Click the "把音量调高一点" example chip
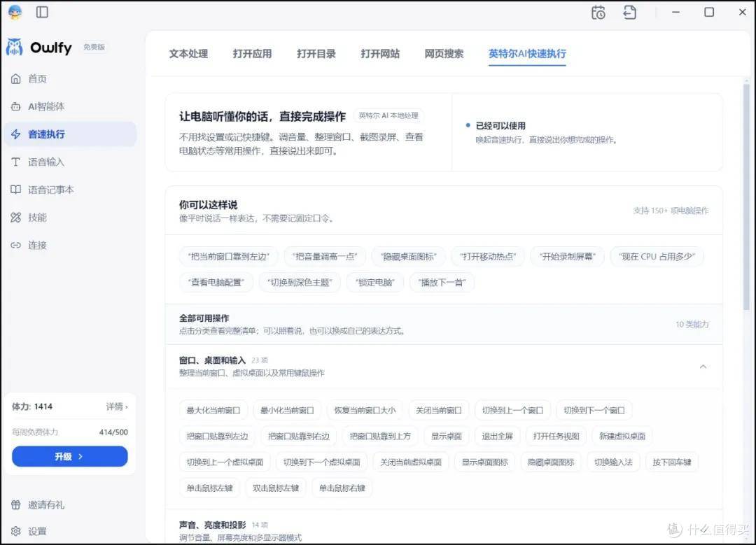 [x=325, y=256]
